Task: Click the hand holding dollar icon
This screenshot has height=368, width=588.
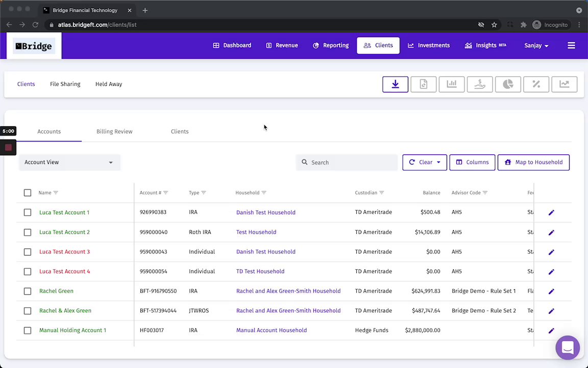Action: coord(480,84)
